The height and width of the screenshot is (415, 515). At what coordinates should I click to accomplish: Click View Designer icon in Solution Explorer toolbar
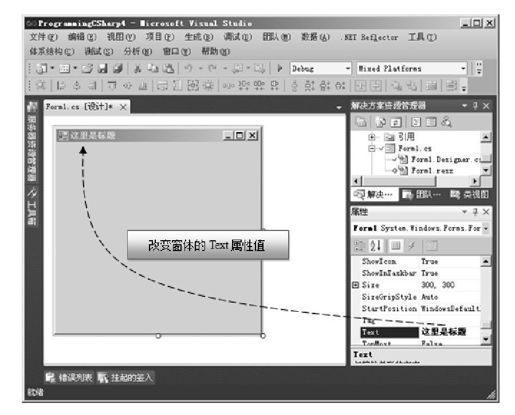431,122
